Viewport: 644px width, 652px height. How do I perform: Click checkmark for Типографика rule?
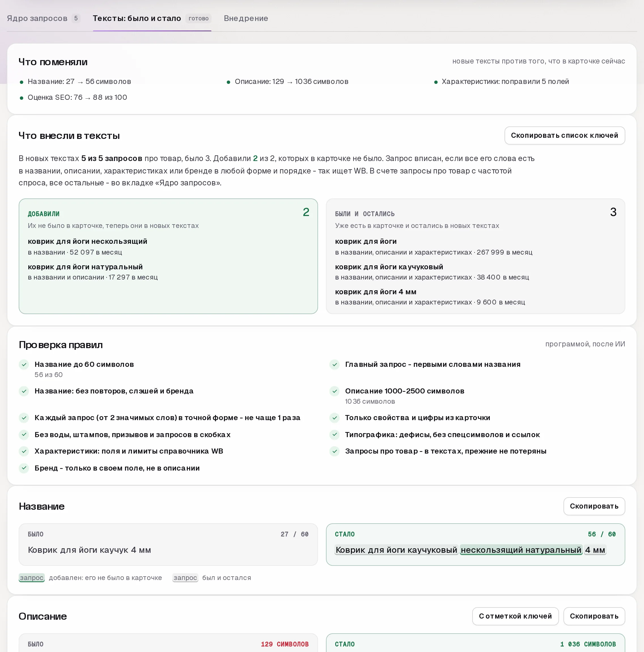334,435
